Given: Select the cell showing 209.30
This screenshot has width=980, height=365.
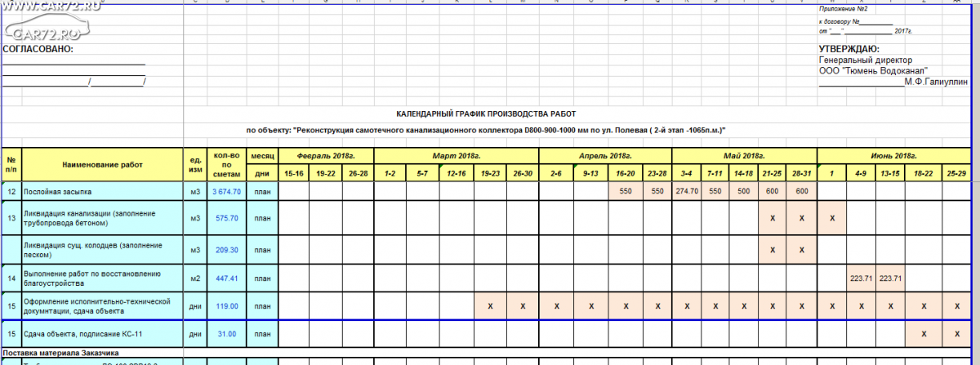Looking at the screenshot, I should (x=226, y=250).
